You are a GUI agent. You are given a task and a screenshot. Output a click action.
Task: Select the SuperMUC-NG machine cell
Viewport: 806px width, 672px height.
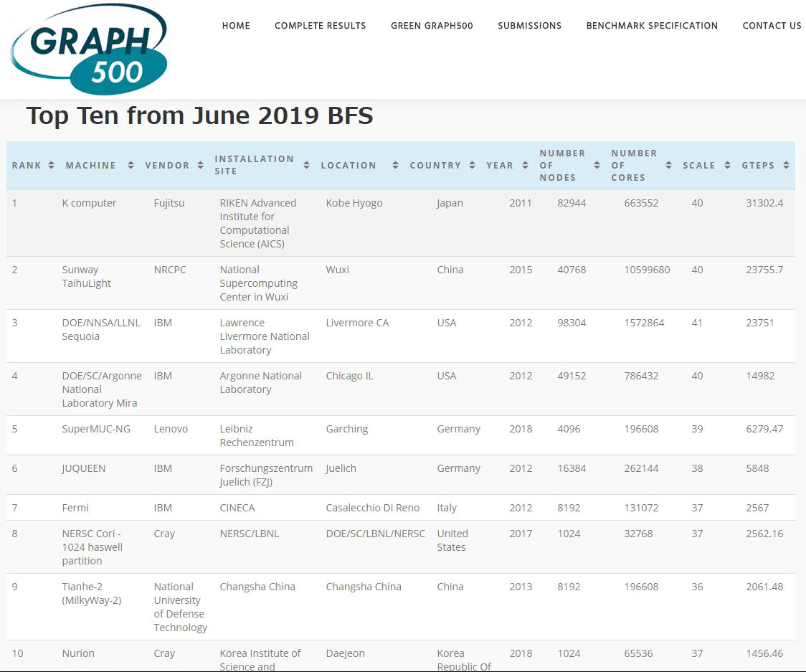(96, 429)
